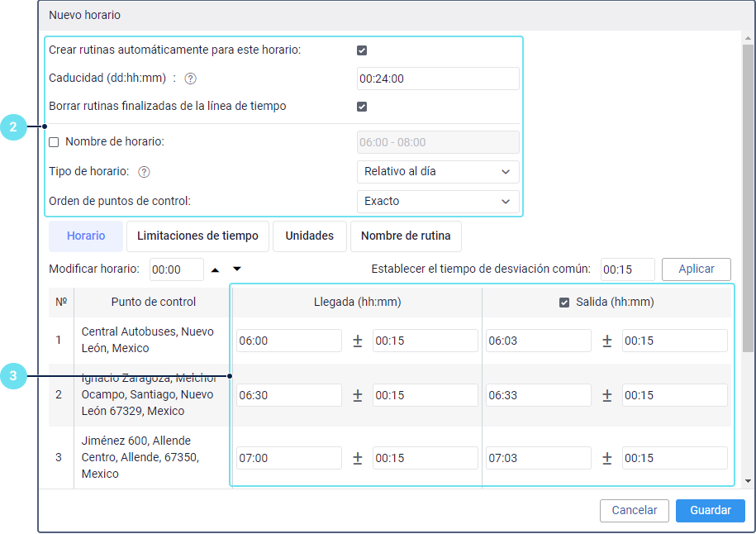Open the Unidades tab

309,236
